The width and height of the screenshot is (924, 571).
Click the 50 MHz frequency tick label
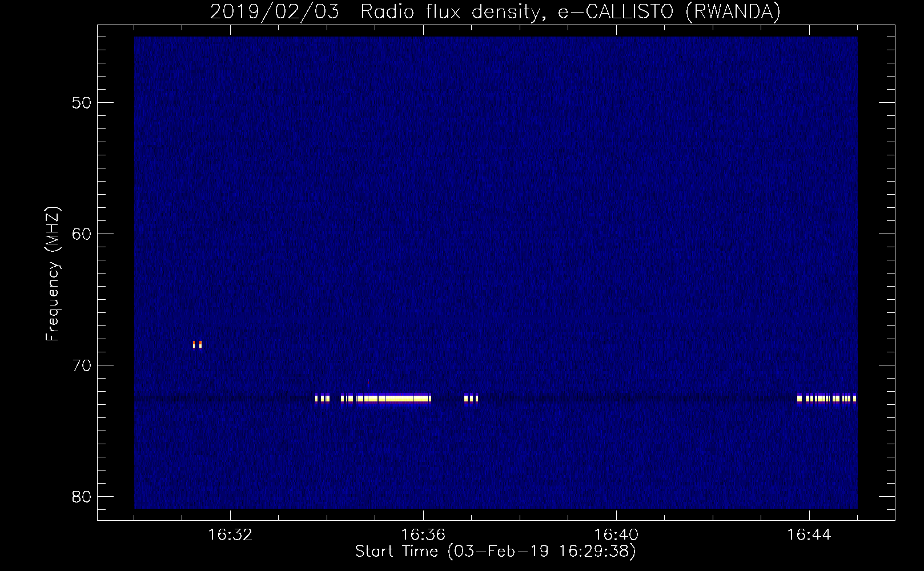coord(82,103)
